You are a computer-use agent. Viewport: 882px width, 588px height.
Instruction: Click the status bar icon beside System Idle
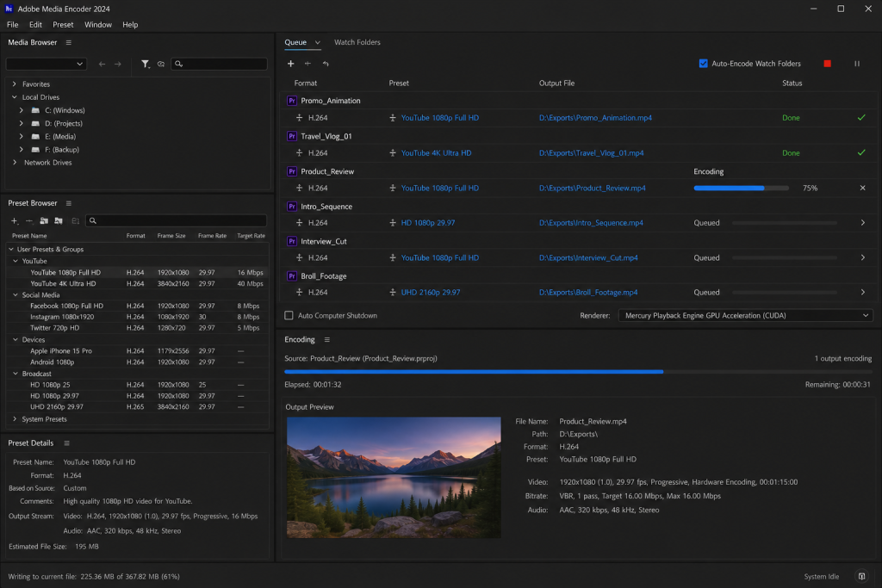(861, 576)
